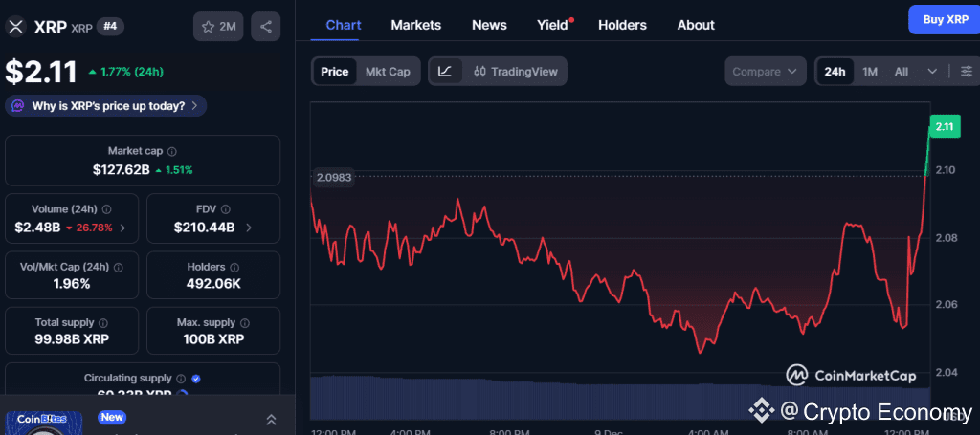Click the CoinBites logo thumbnail
The height and width of the screenshot is (435, 980).
44,423
